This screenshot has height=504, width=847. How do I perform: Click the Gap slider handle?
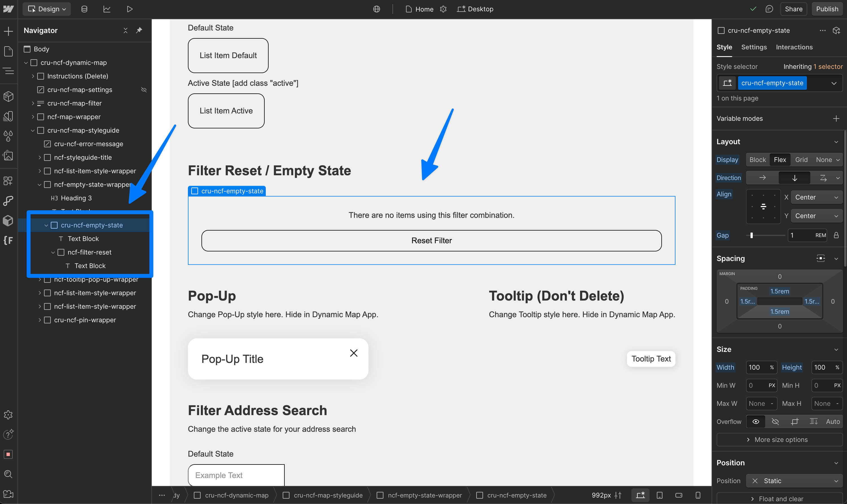pos(752,235)
